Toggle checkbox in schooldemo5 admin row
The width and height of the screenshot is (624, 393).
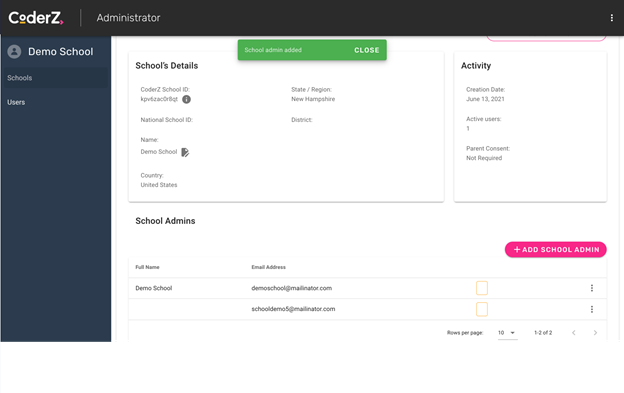pyautogui.click(x=482, y=309)
